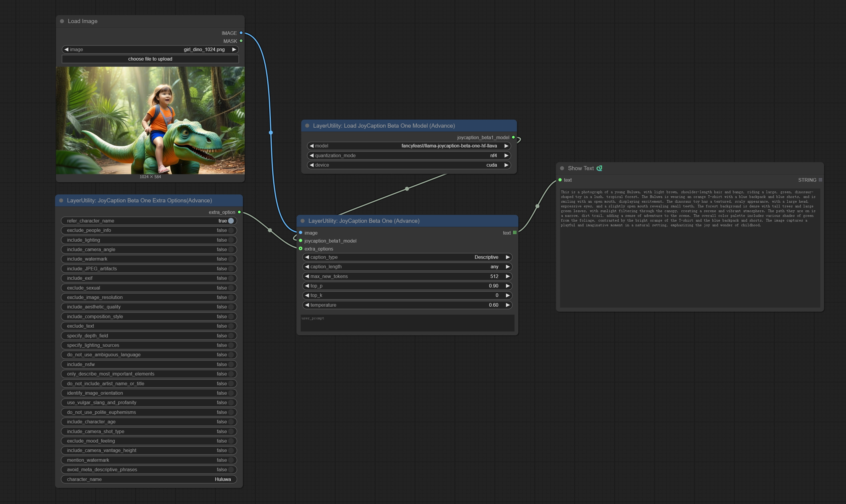
Task: Click the Load Image node collapse dot
Action: 62,21
